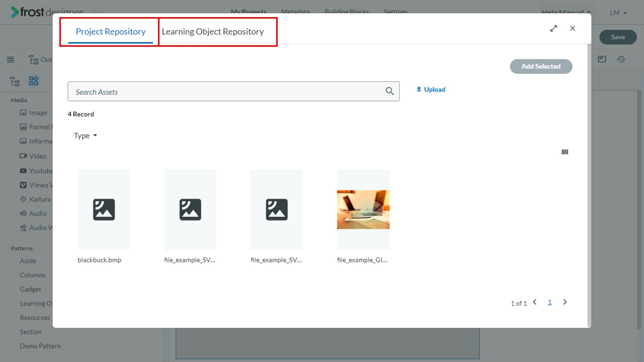Click the magnifier search icon
644x362 pixels.
click(x=389, y=92)
